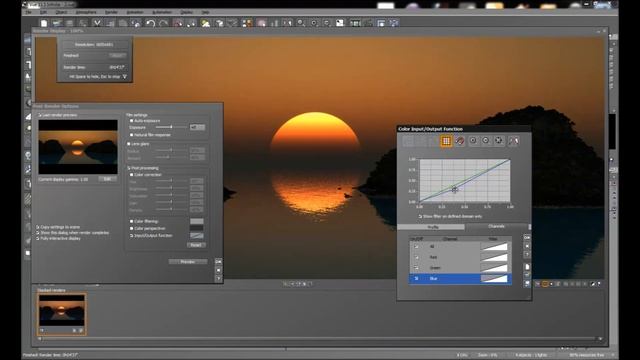Confirm with OK icon in Post Render Options
Screen dimensions: 640x360
[x=218, y=261]
